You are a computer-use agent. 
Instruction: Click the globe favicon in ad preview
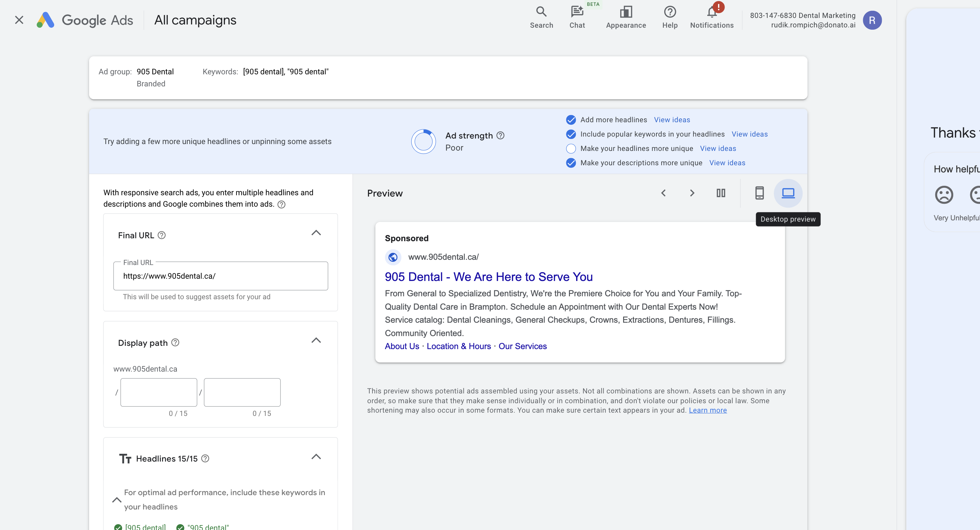(x=392, y=258)
